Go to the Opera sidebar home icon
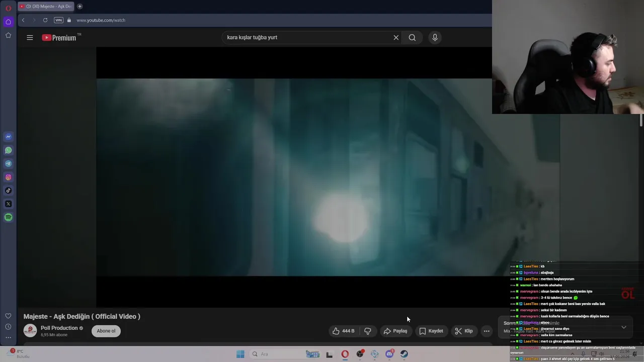Image resolution: width=644 pixels, height=362 pixels. click(8, 22)
